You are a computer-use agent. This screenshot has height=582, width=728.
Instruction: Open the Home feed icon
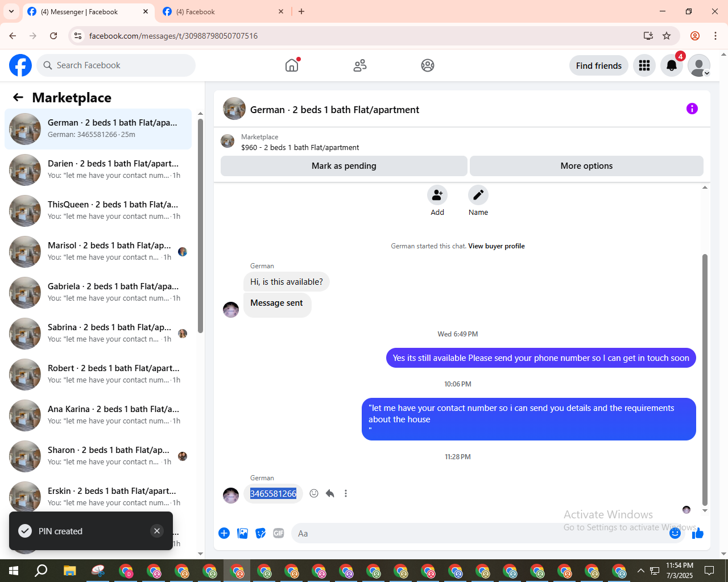292,65
